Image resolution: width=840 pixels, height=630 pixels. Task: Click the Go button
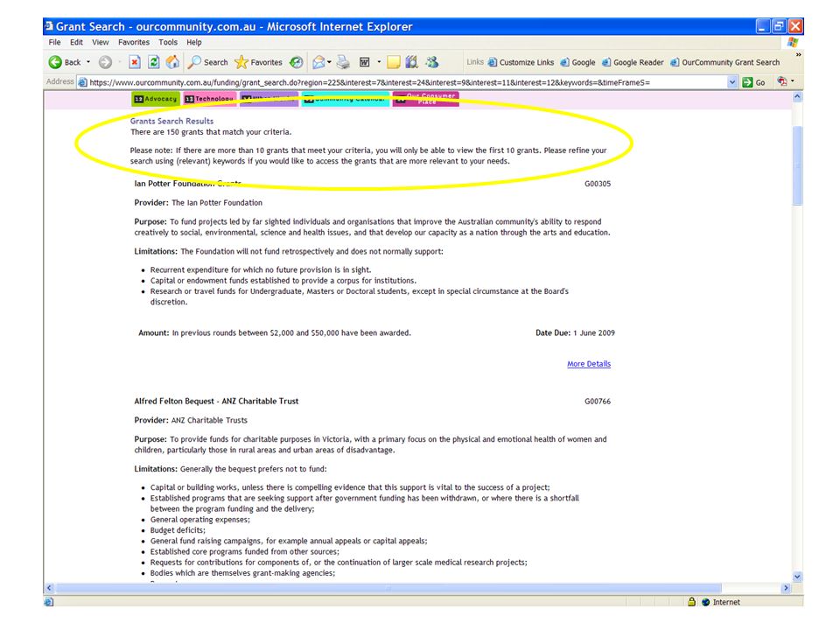753,82
